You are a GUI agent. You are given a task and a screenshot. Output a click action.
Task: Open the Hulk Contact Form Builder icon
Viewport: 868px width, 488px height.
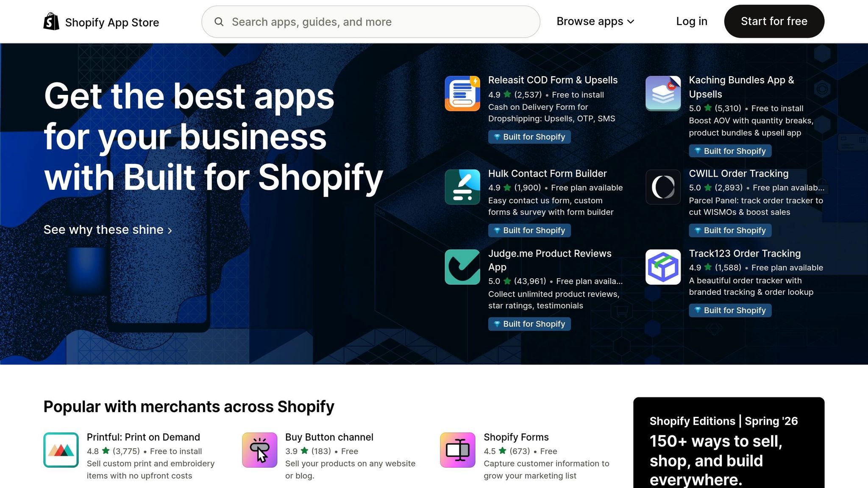point(462,187)
